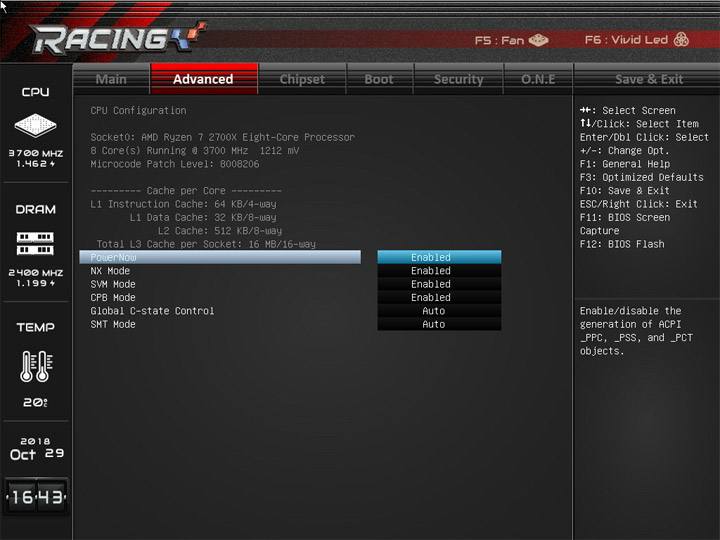Screen dimensions: 720x540
Task: Click the AMD Ryzen 7 2700X processor line
Action: 223,137
